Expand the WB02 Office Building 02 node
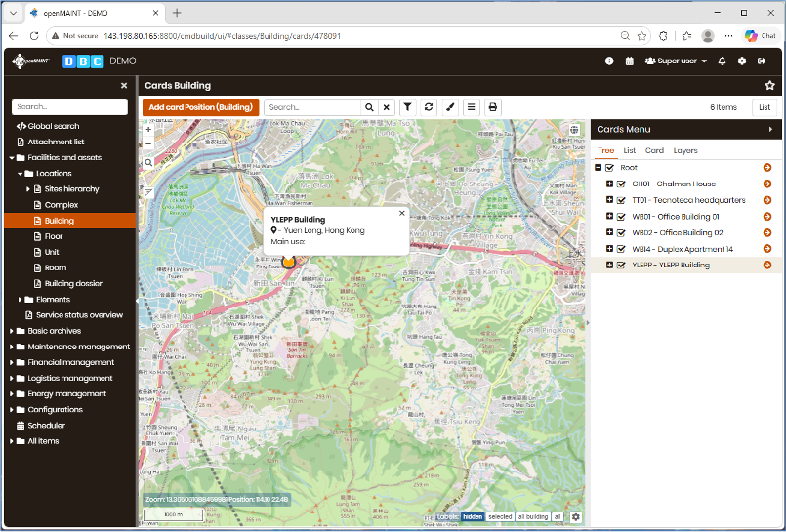Screen dimensions: 786x532 pyautogui.click(x=609, y=232)
